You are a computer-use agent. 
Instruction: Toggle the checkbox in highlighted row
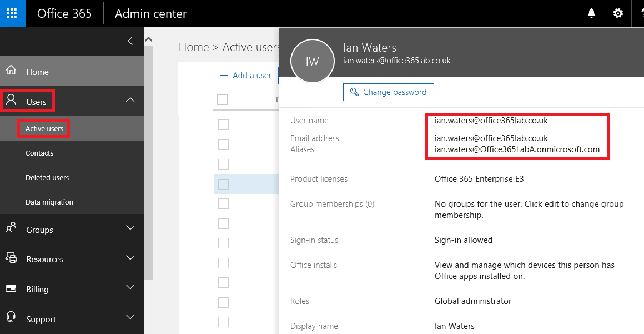click(x=223, y=184)
